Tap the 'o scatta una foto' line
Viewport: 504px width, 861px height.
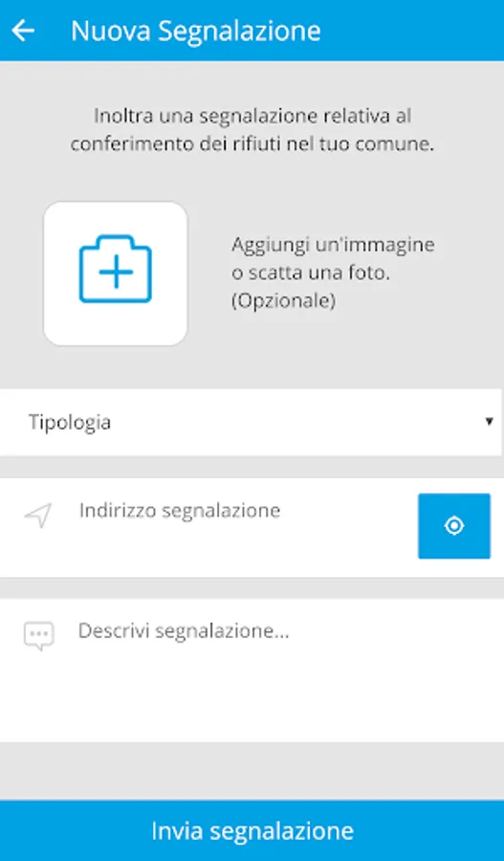[x=311, y=273]
